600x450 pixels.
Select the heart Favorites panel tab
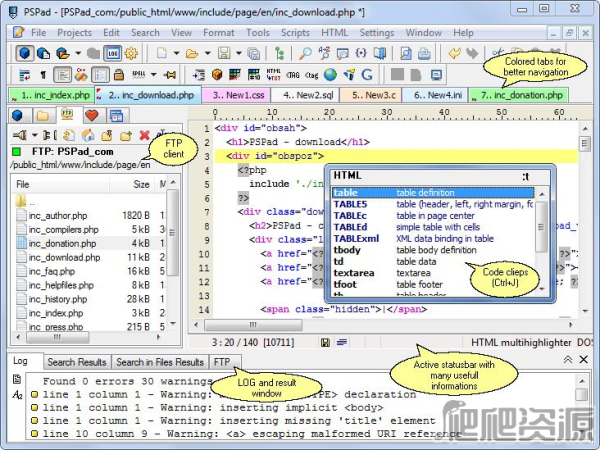click(x=92, y=115)
